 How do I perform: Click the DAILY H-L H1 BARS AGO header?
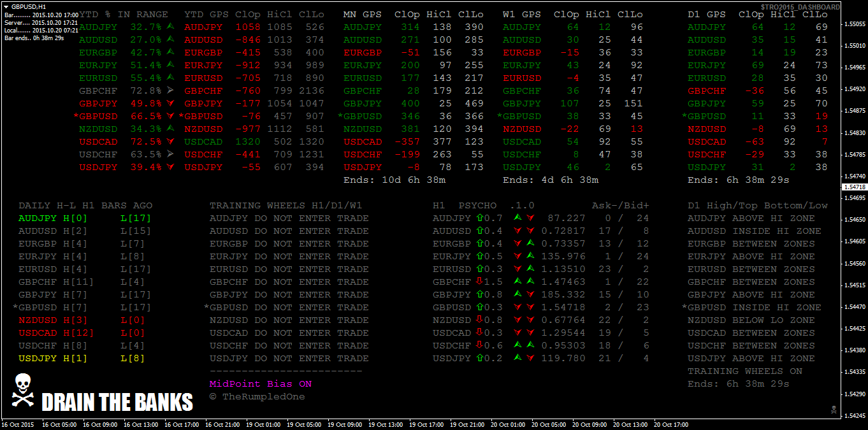pyautogui.click(x=85, y=206)
